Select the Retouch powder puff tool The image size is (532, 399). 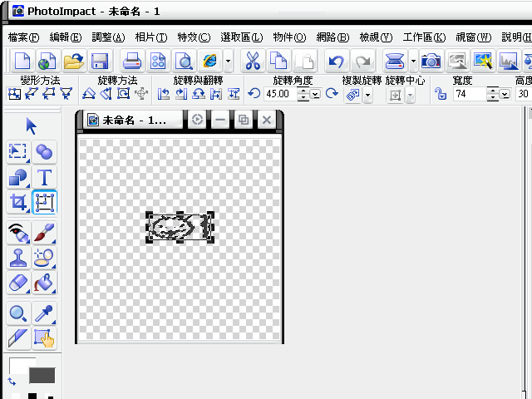point(44,259)
